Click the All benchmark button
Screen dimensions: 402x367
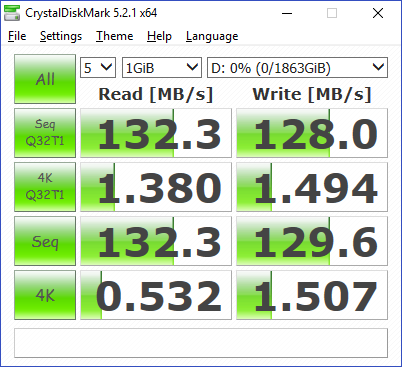[x=45, y=79]
